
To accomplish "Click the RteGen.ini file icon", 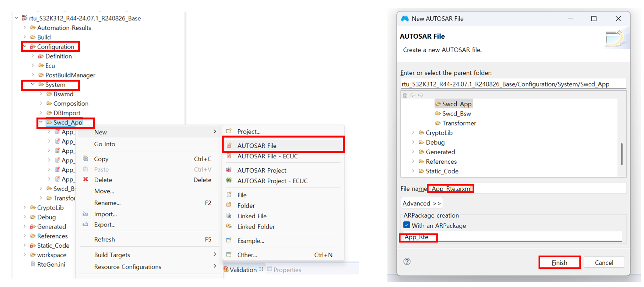I will pyautogui.click(x=33, y=264).
